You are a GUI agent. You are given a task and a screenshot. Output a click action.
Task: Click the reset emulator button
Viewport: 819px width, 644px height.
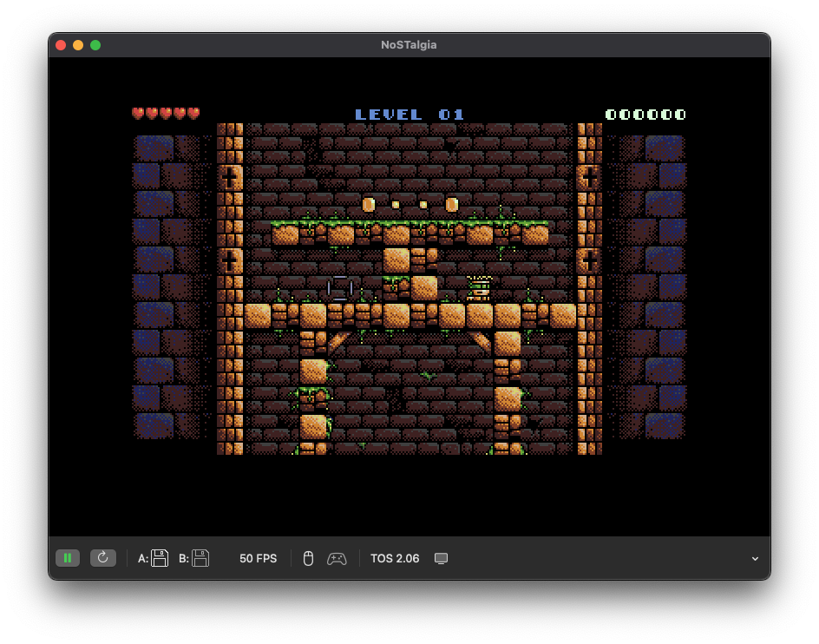point(102,558)
